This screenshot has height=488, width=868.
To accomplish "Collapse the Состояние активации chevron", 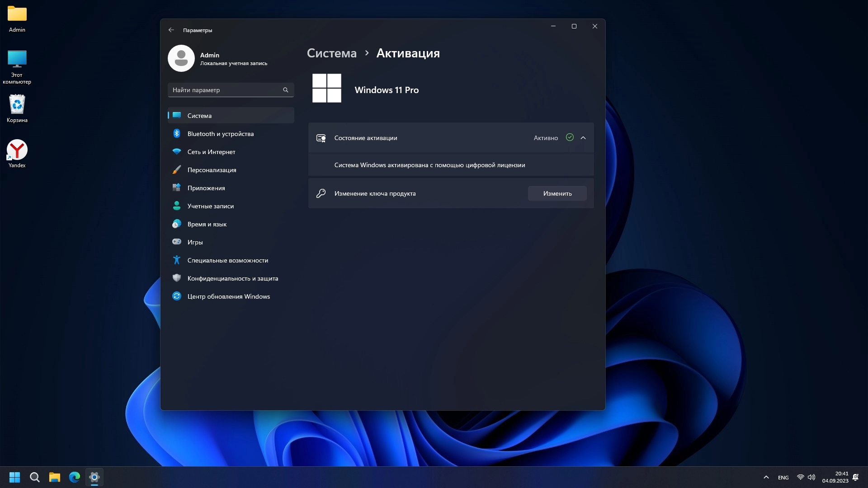I will pos(583,138).
